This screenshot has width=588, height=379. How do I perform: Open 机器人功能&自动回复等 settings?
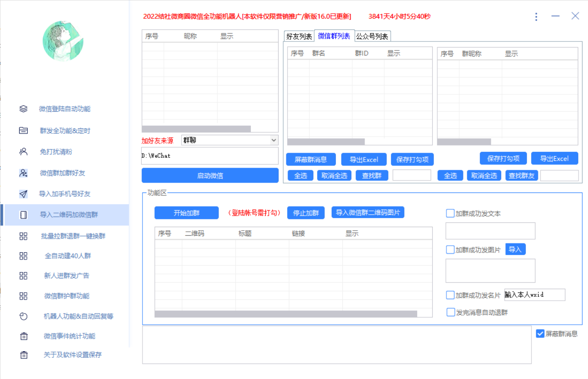[24, 316]
